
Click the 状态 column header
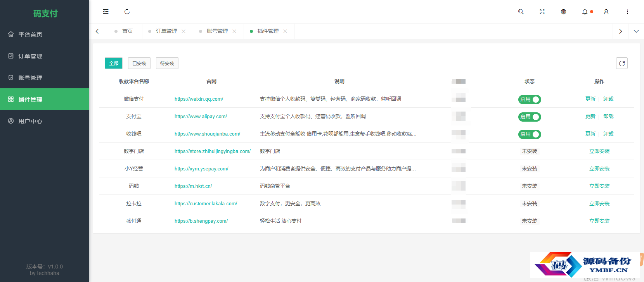pos(530,81)
